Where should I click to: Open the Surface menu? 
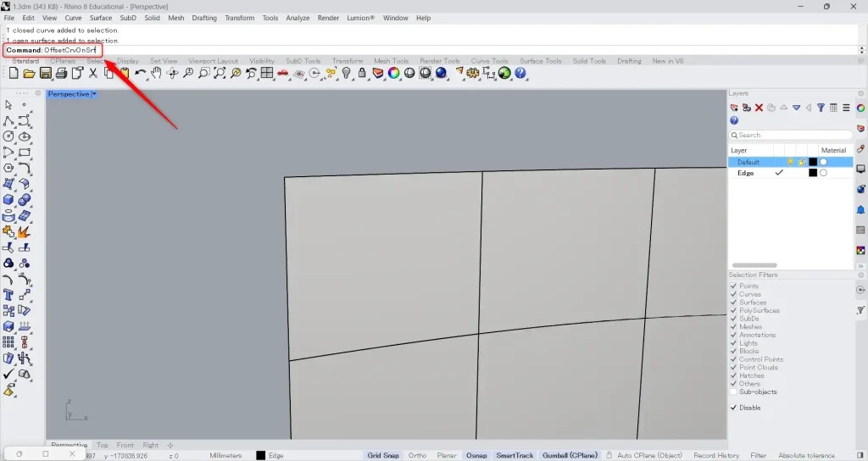click(101, 18)
